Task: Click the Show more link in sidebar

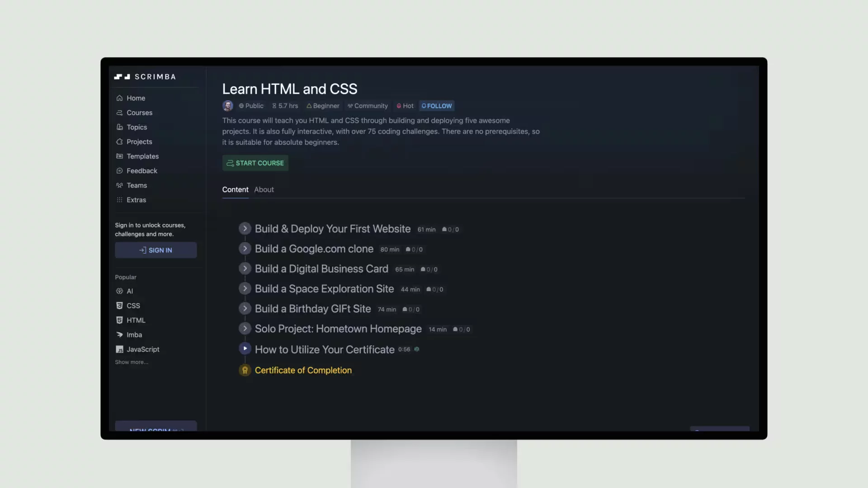Action: [132, 361]
